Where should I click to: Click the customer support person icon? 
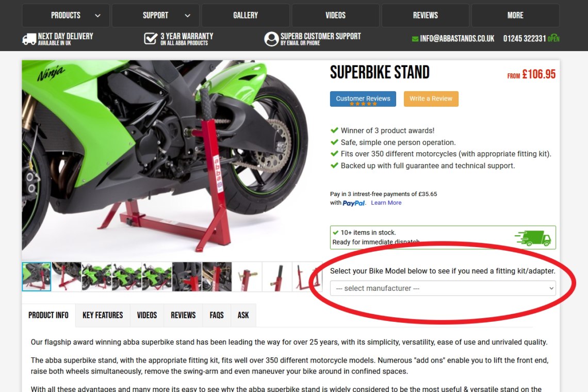[271, 39]
